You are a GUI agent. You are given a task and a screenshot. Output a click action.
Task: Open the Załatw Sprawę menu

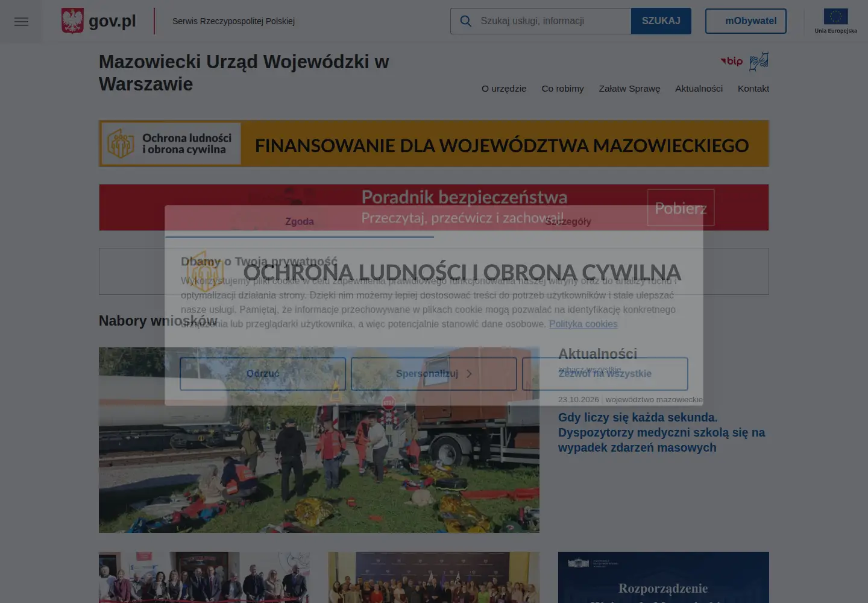pos(629,89)
